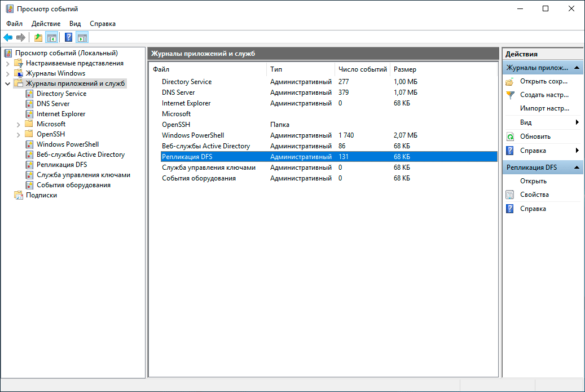The width and height of the screenshot is (585, 392).
Task: Expand the Журналы Windows tree node
Action: coord(8,73)
